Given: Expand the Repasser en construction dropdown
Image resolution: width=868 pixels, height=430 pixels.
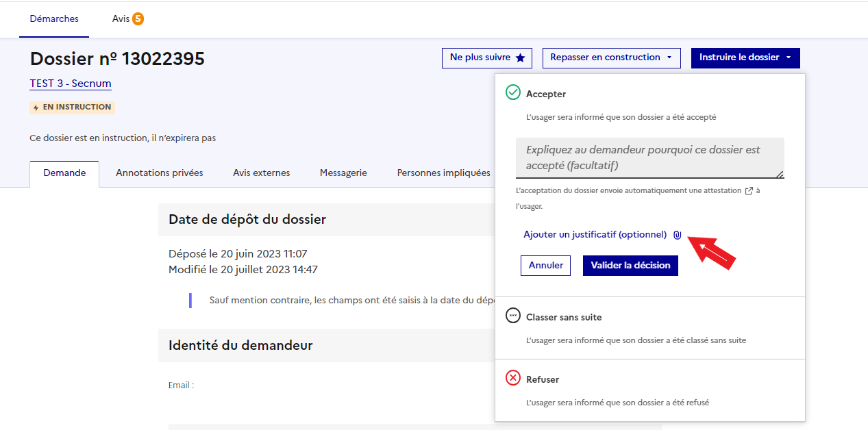Looking at the screenshot, I should (612, 58).
